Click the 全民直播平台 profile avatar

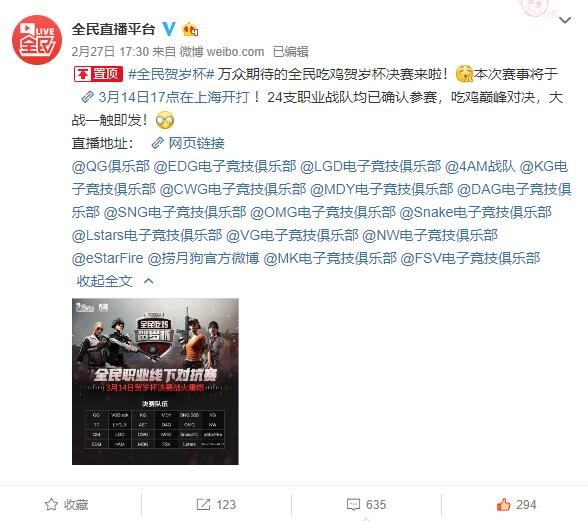(x=37, y=39)
